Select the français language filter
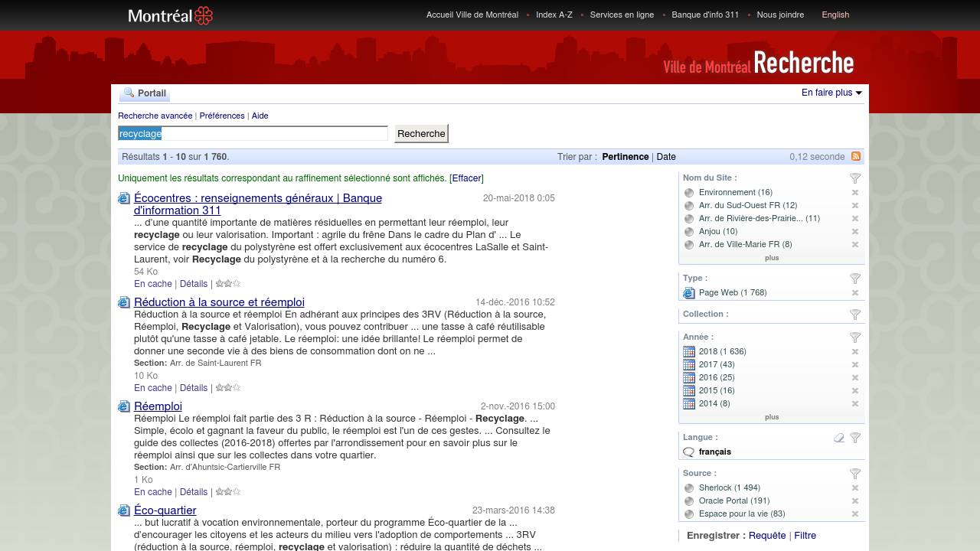 (715, 452)
